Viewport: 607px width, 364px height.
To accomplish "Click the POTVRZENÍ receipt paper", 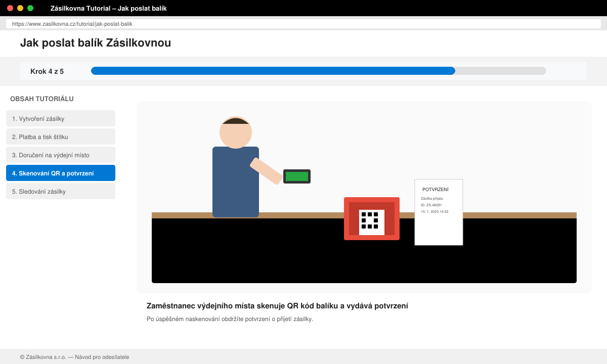I will [439, 212].
